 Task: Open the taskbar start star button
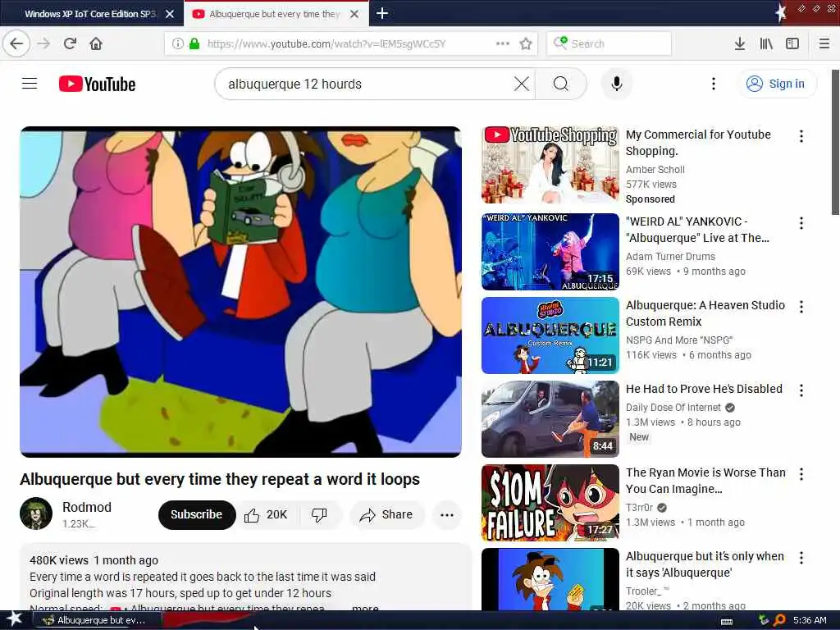click(x=14, y=619)
